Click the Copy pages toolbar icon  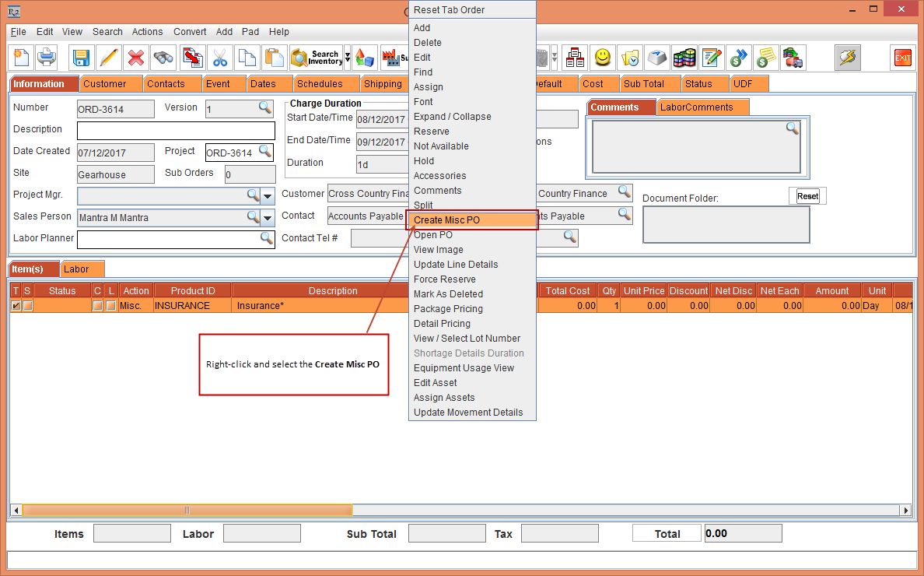tap(247, 58)
